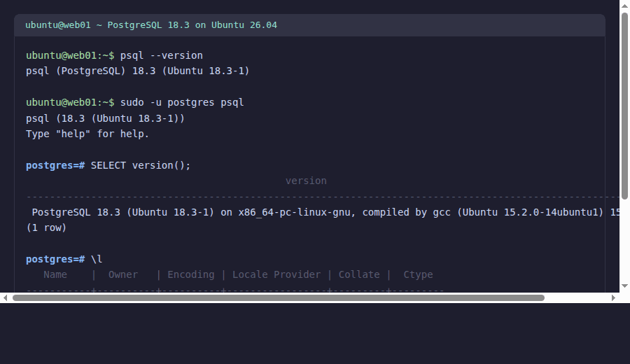630x364 pixels.
Task: Click the 'Name' column header
Action: pos(55,274)
